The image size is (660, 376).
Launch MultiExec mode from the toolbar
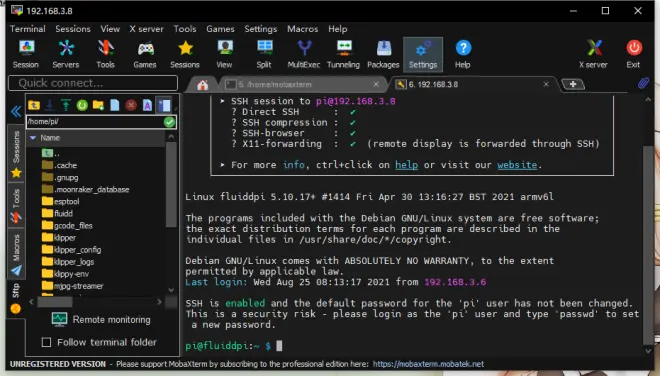303,54
